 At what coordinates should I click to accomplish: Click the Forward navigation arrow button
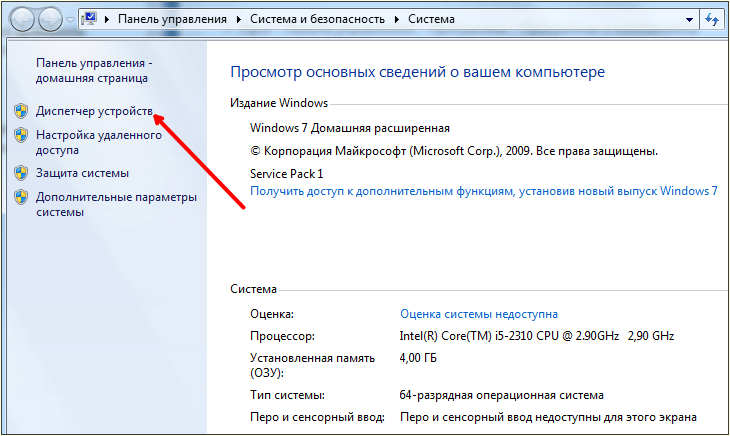[x=50, y=20]
